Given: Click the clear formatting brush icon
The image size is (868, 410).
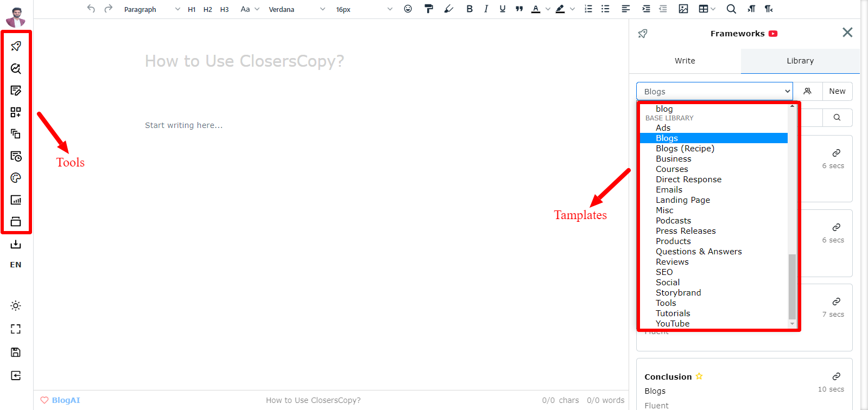Looking at the screenshot, I should (448, 9).
